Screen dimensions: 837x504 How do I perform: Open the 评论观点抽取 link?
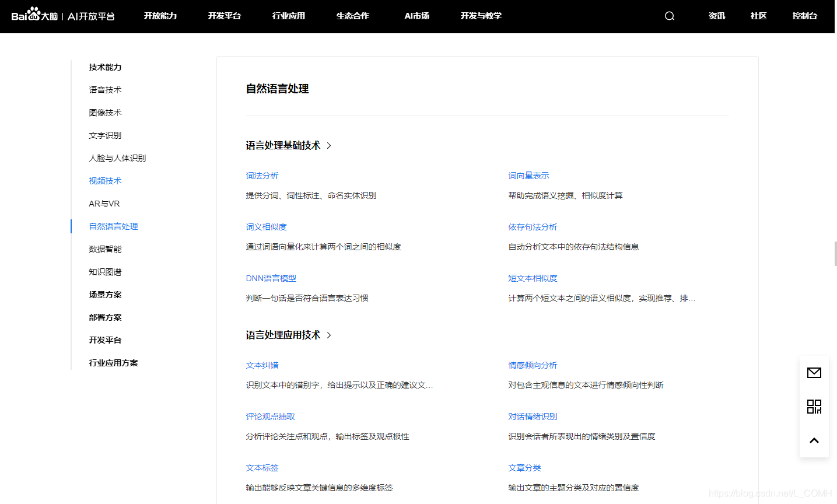pyautogui.click(x=271, y=416)
